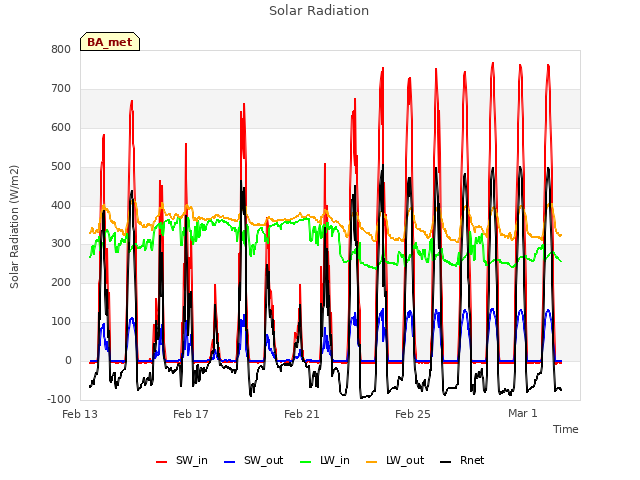Click the SW_in legend label

(x=192, y=461)
